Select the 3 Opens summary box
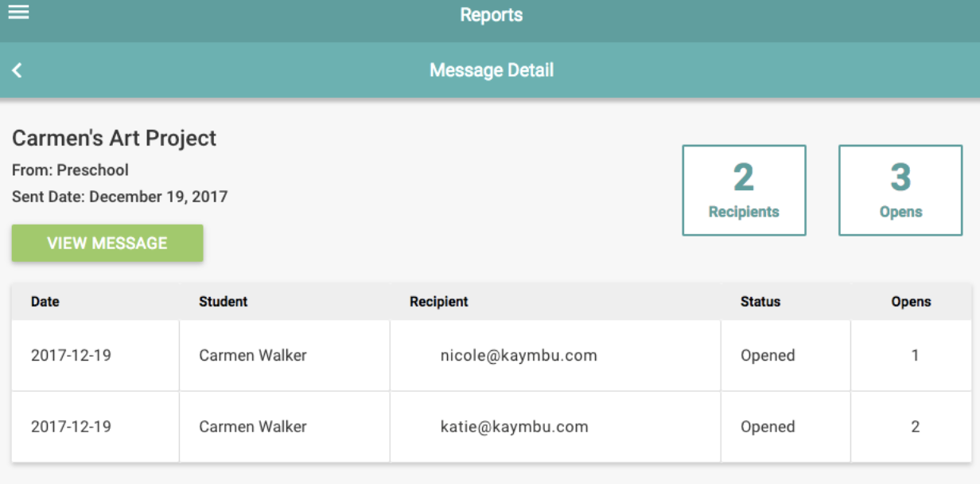The image size is (980, 484). tap(900, 190)
